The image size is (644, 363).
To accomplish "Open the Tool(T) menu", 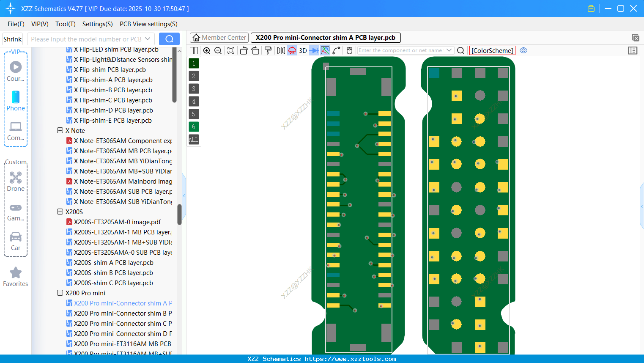I will click(x=65, y=24).
